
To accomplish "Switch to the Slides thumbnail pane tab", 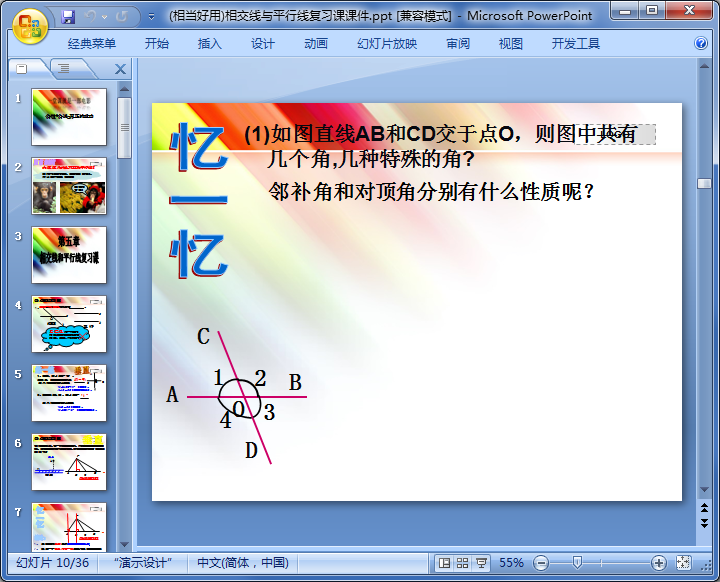I will tap(22, 69).
